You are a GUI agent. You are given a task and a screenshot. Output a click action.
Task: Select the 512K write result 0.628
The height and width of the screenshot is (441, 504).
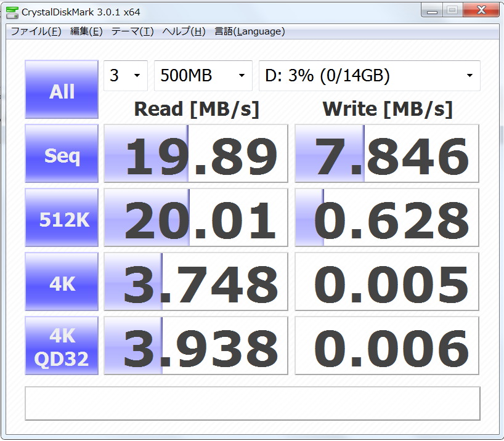(x=387, y=220)
